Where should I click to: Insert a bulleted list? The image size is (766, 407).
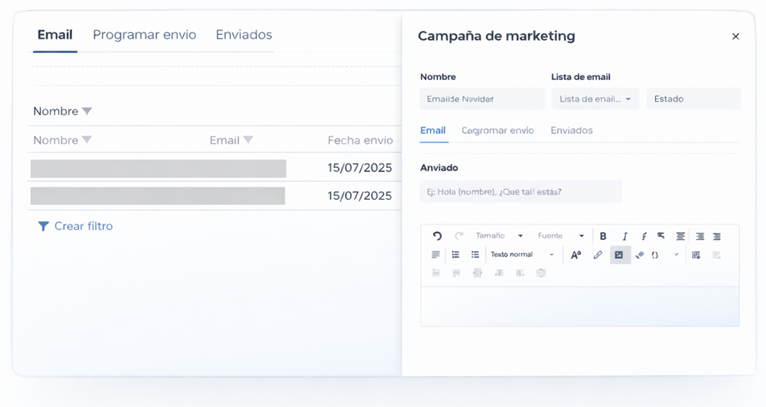(x=475, y=255)
